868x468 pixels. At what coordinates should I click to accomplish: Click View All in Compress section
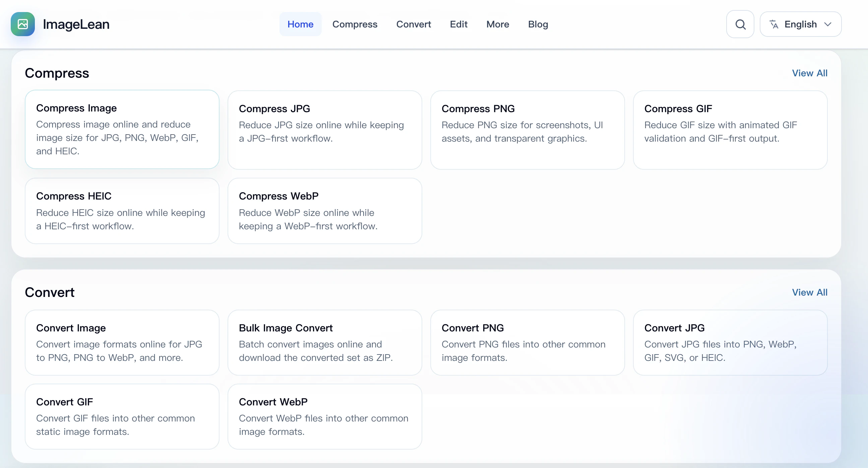(x=809, y=73)
